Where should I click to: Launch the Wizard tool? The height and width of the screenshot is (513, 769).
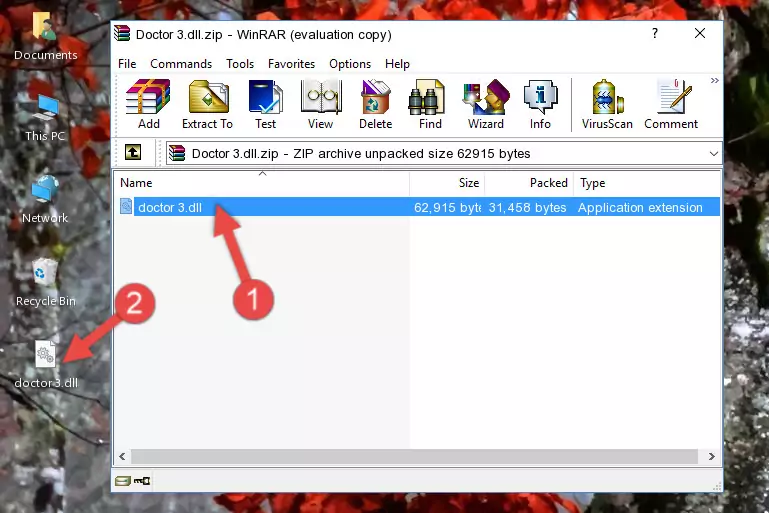pos(486,104)
